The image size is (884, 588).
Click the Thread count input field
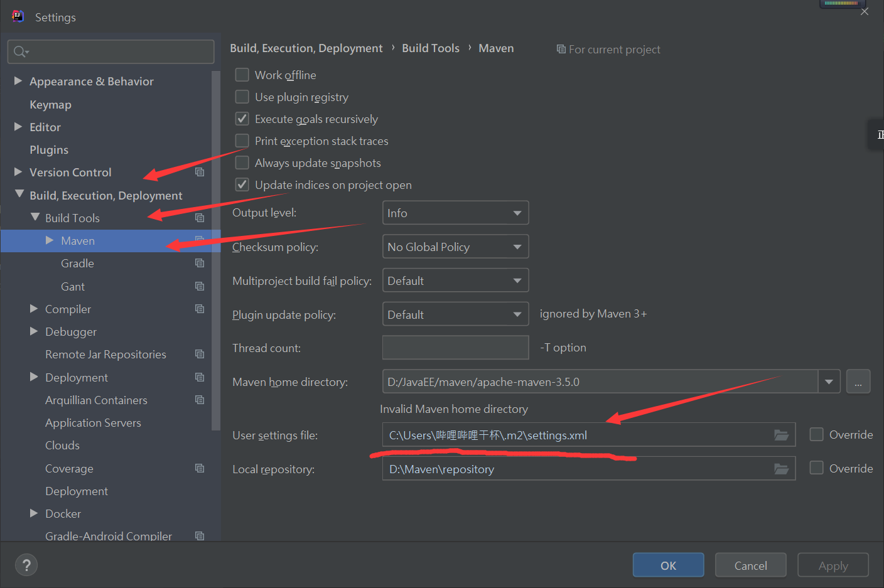pyautogui.click(x=455, y=348)
